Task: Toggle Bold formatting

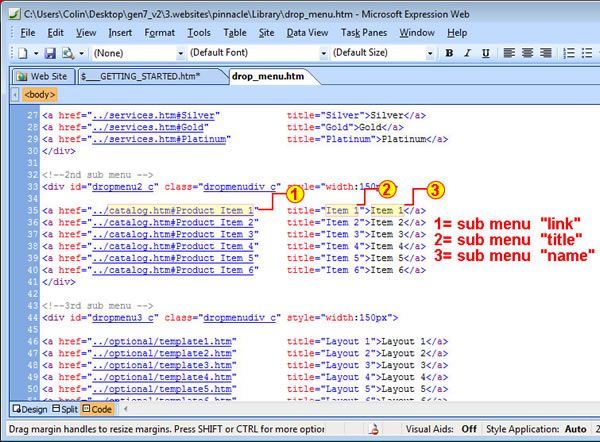Action: (x=449, y=53)
